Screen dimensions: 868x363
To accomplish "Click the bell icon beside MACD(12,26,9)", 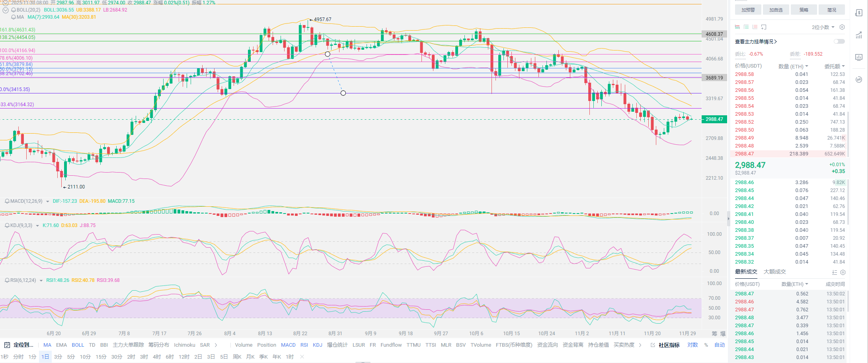I will pos(7,201).
